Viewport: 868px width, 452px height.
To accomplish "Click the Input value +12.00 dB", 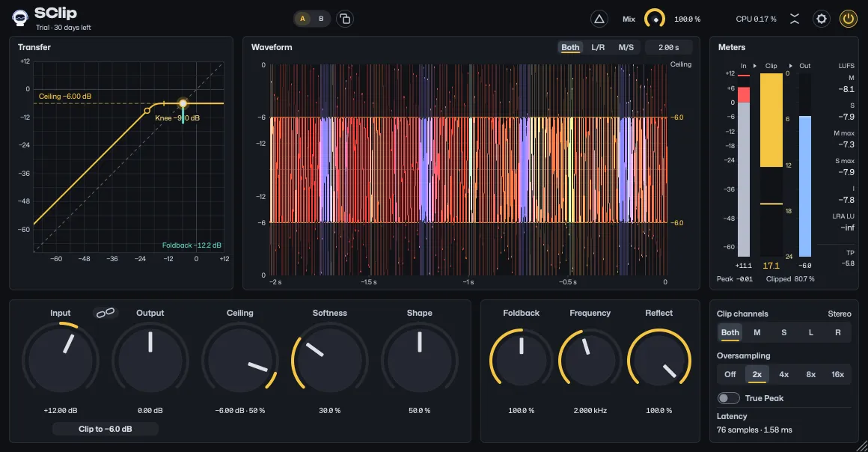I will tap(61, 411).
